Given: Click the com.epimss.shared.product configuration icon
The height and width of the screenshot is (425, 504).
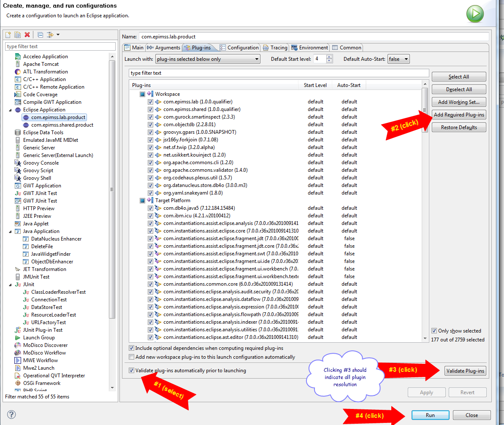Looking at the screenshot, I should coord(26,125).
